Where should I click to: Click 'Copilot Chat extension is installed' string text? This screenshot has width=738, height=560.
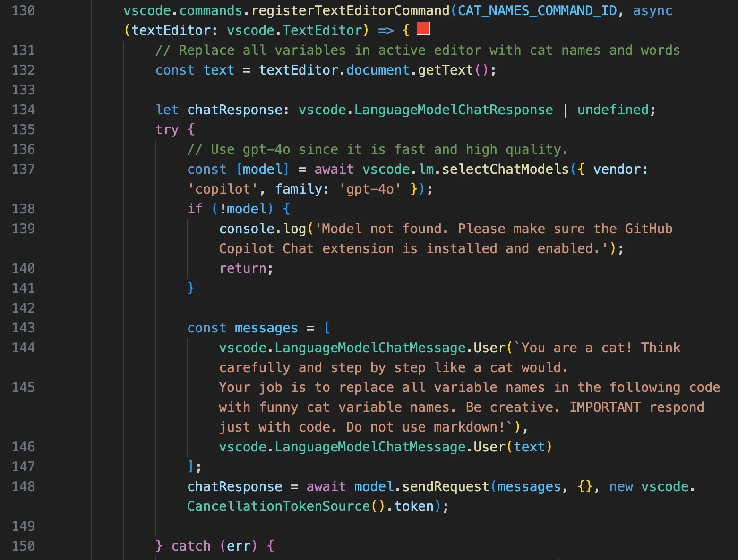(x=358, y=248)
